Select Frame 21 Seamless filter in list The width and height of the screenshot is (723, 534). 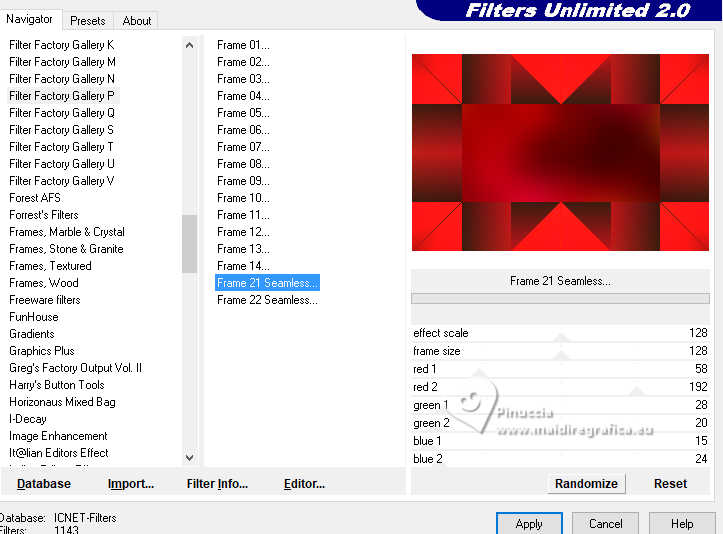coord(267,283)
